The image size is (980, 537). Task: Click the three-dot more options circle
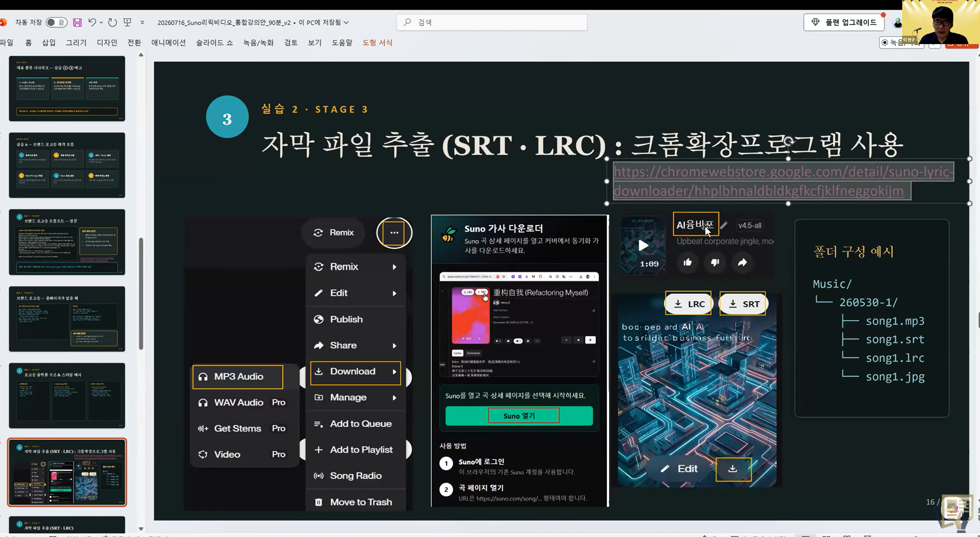[x=394, y=233]
